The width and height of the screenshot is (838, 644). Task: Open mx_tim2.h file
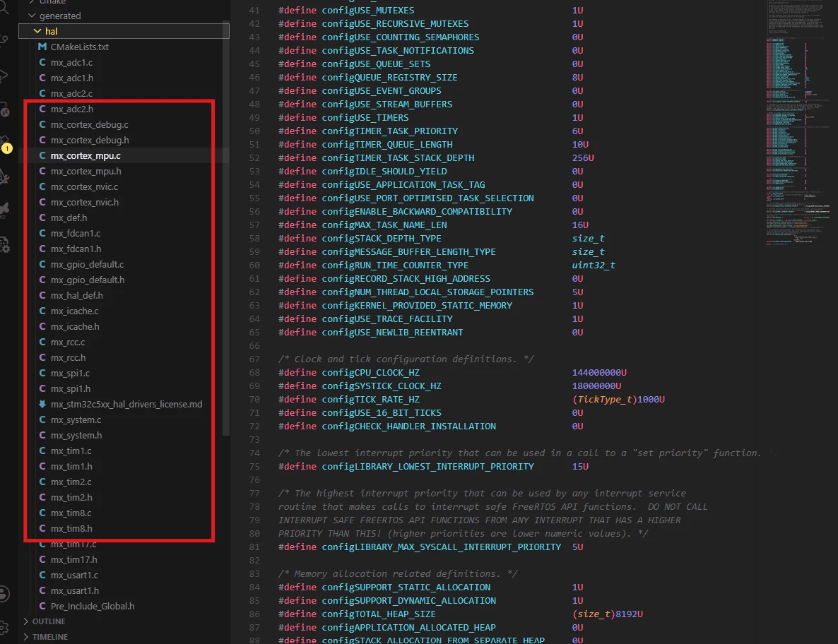pyautogui.click(x=71, y=497)
